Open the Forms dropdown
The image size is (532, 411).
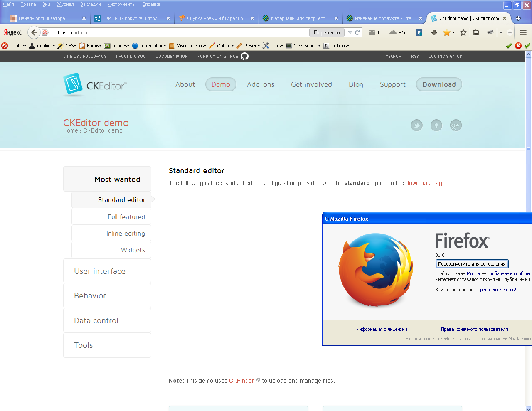[90, 46]
